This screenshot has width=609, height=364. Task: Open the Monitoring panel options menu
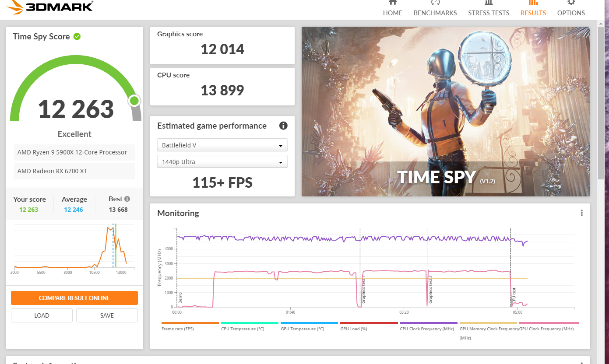tap(581, 213)
